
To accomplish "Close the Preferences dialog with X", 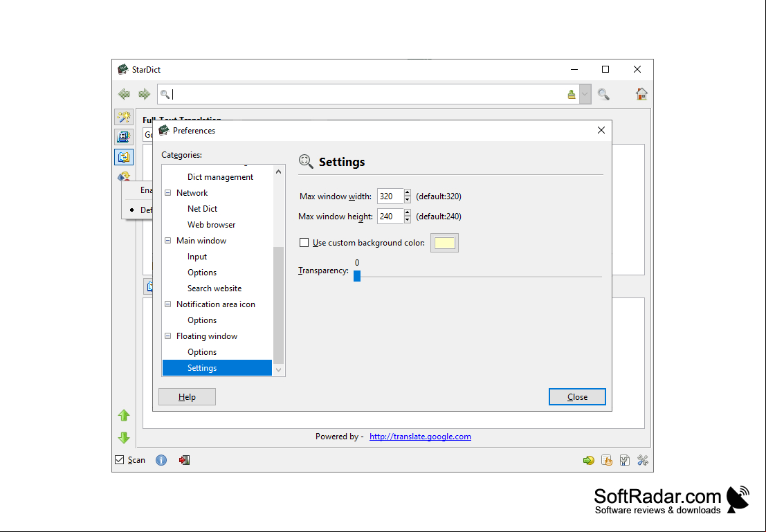I will [x=601, y=131].
